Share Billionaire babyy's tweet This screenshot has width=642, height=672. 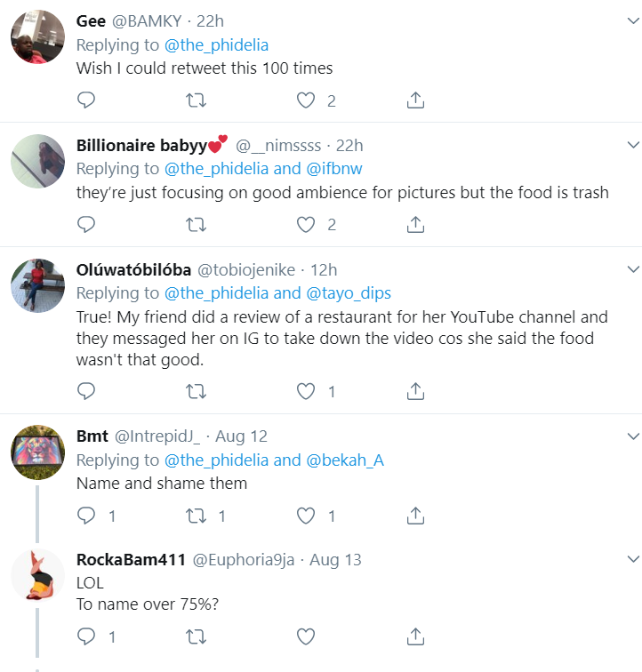click(x=415, y=225)
